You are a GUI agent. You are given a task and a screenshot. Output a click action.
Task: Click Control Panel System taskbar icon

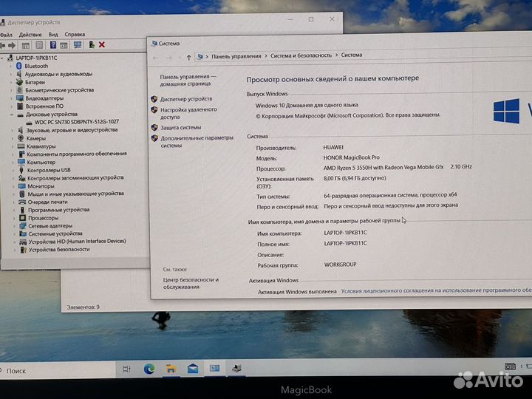pos(214,368)
